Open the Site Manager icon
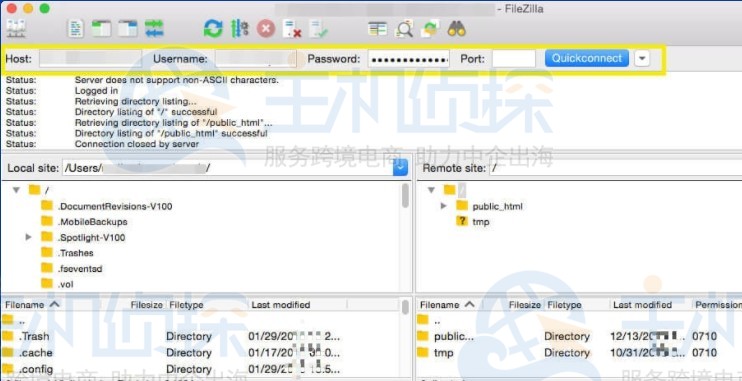The width and height of the screenshot is (742, 381). 16,29
